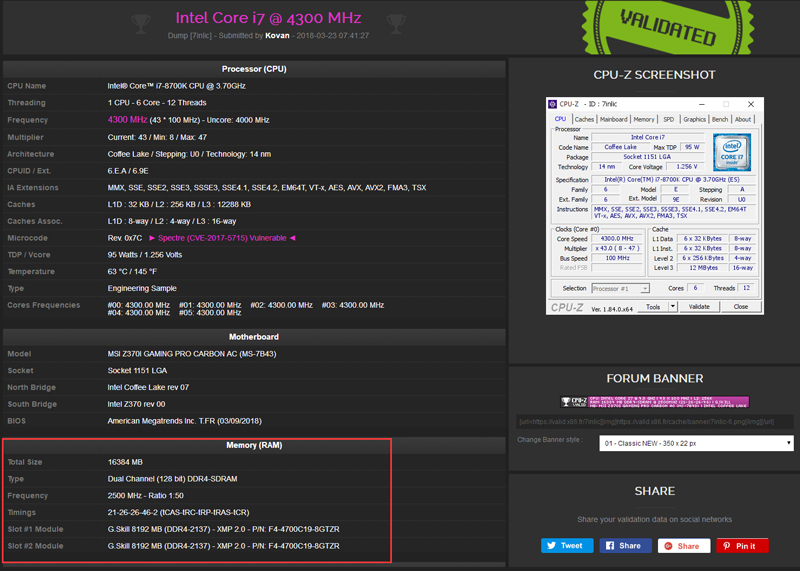
Task: Click the Core Voltage 1.256 V field in CPU-Z
Action: [687, 167]
